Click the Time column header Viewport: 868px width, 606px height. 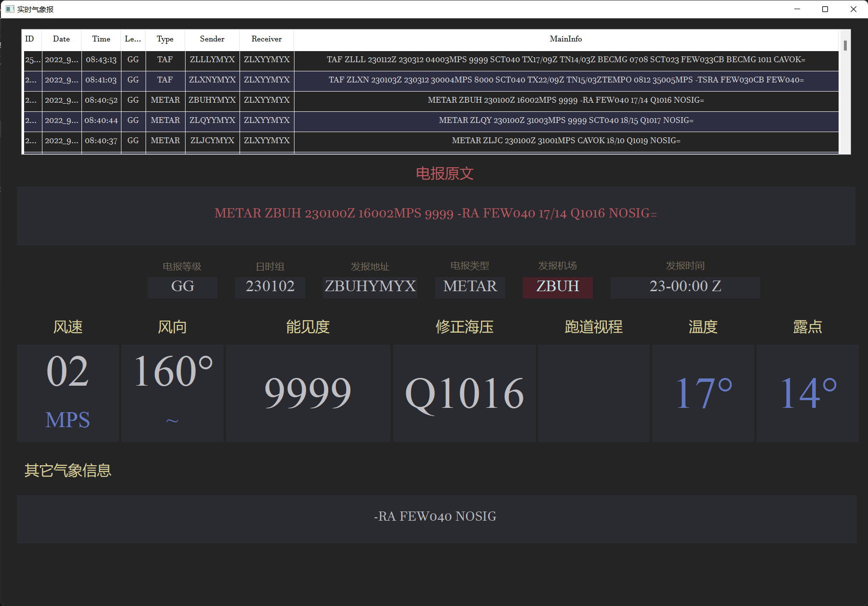coord(101,39)
